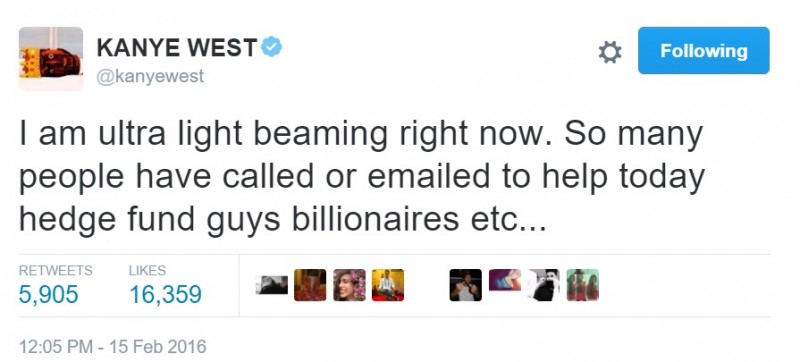The height and width of the screenshot is (362, 800).
Task: Open the 12:05 PM - 15 Feb 2016 timestamp
Action: [113, 347]
